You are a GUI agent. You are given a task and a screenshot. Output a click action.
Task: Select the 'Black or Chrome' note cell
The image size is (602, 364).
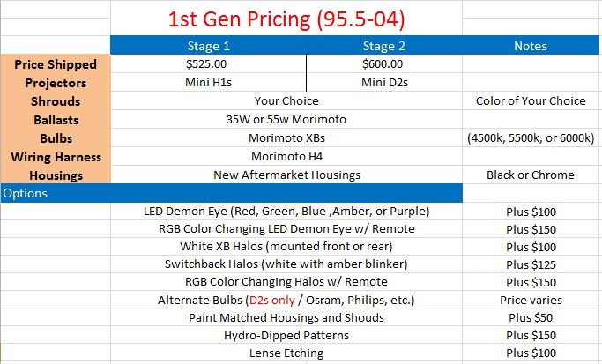click(531, 175)
